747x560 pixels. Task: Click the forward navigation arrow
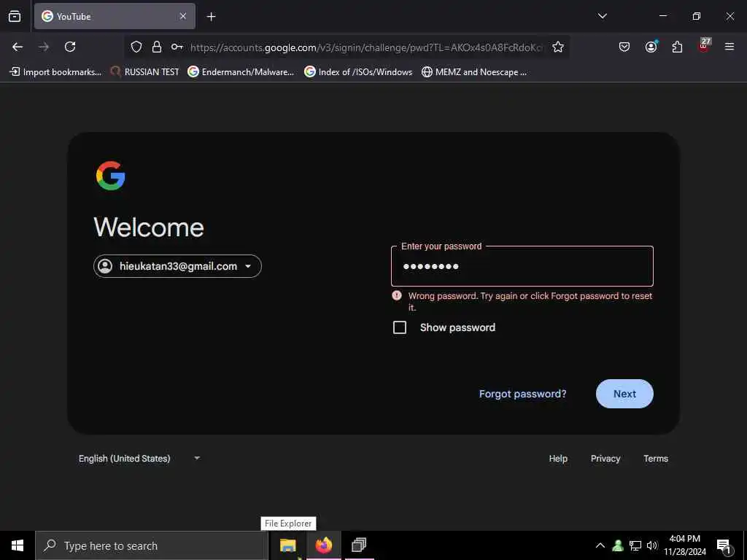click(44, 47)
